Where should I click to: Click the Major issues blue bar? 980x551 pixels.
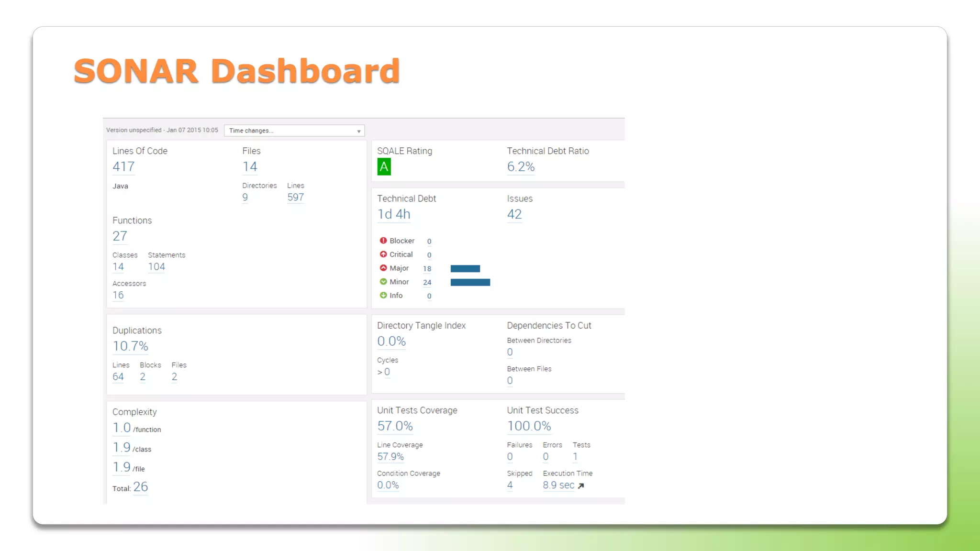tap(465, 268)
